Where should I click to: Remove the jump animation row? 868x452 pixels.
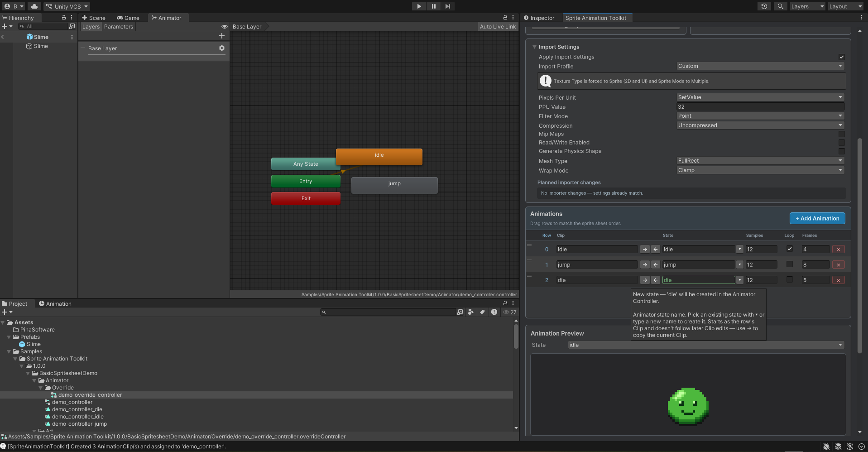point(839,265)
